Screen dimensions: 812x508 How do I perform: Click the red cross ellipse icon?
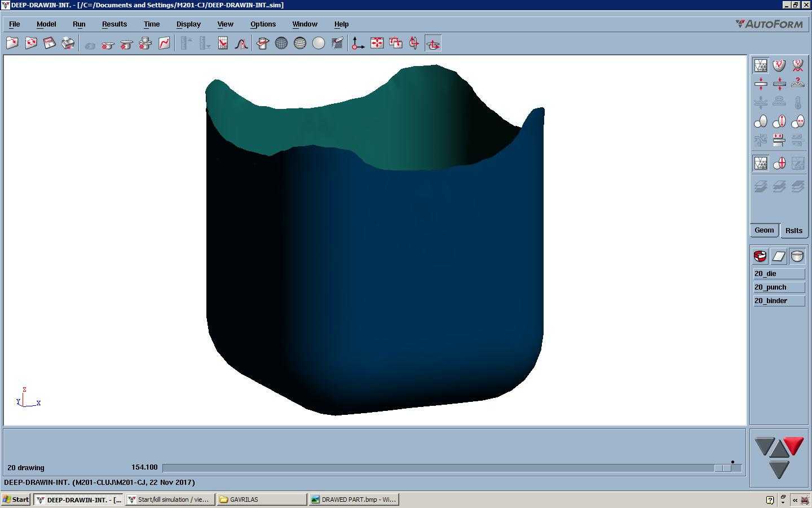(x=779, y=164)
